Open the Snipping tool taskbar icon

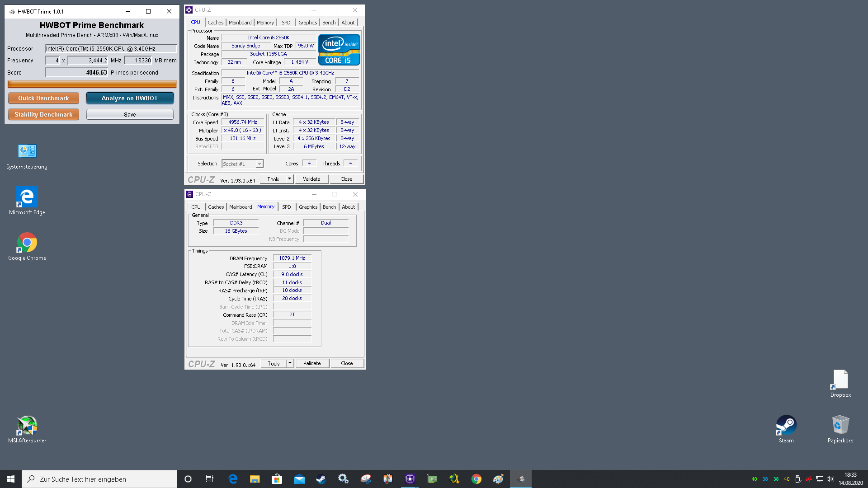(366, 479)
